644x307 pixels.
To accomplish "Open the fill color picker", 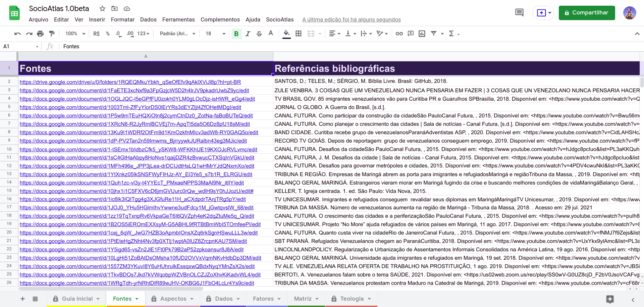I will pos(286,34).
